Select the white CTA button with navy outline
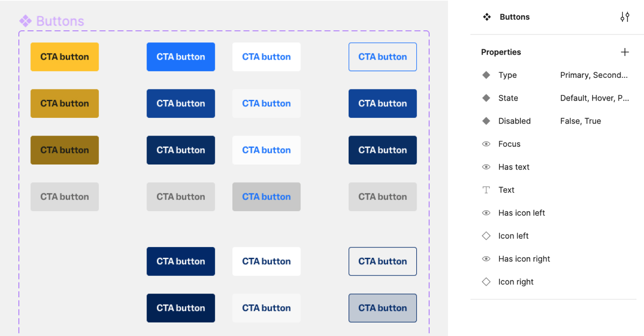Viewport: 644px width, 336px height. [x=383, y=261]
